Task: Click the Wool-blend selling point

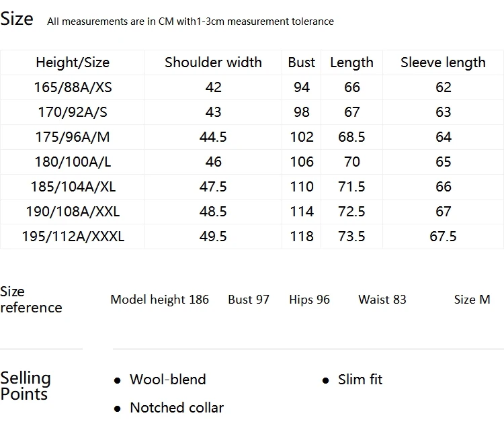Action: point(167,380)
